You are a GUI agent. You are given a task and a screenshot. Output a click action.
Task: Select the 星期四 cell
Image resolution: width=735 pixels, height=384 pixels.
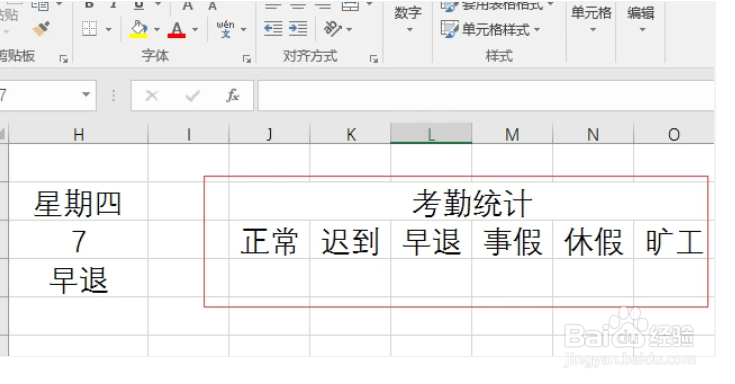[78, 201]
